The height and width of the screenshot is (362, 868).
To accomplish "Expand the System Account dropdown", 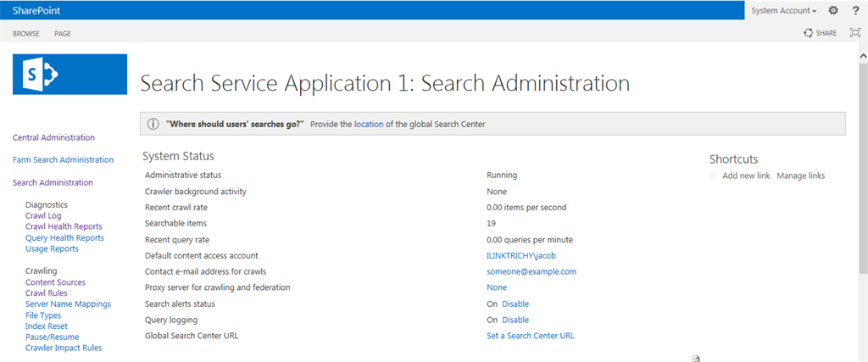I will click(784, 11).
